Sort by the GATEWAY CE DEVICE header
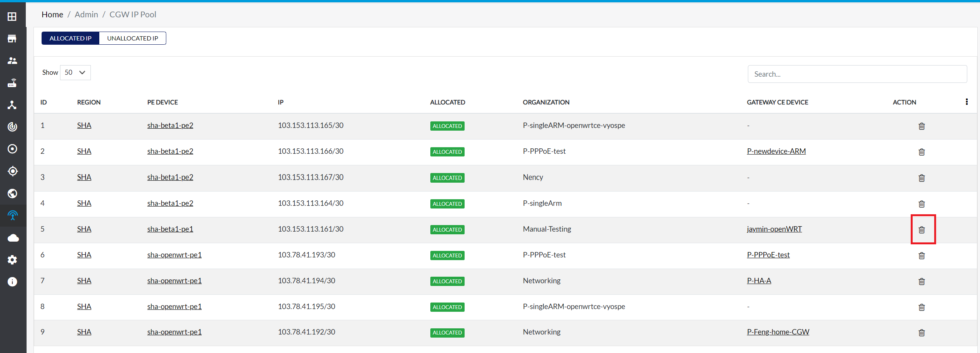Screen dimensions: 980x353 (x=778, y=102)
